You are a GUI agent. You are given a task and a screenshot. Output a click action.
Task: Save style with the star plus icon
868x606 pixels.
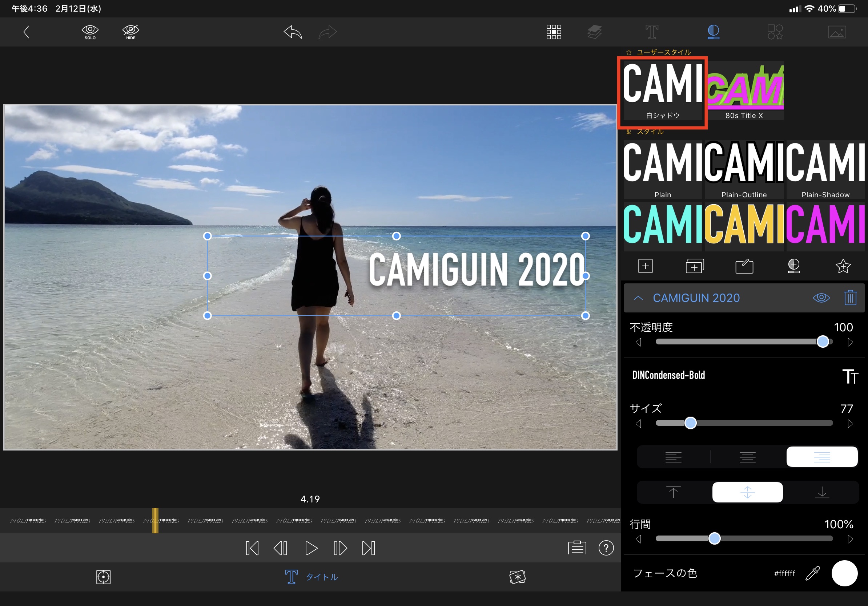843,266
